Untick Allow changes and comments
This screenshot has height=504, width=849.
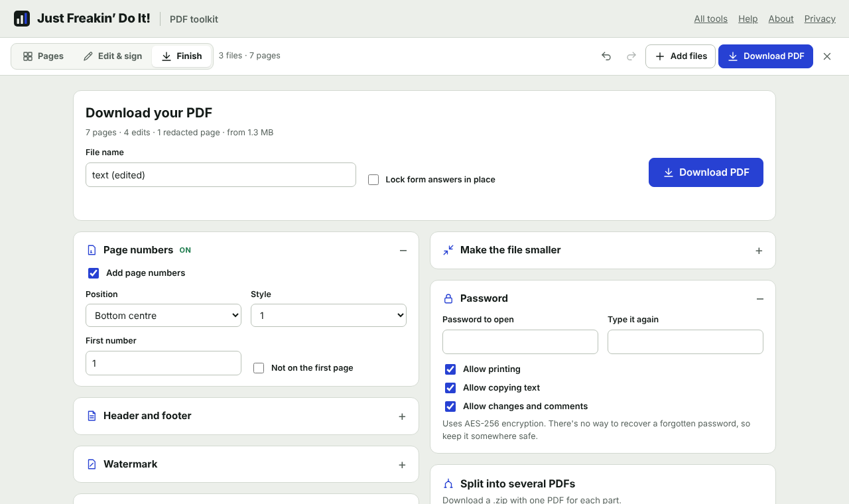(450, 407)
